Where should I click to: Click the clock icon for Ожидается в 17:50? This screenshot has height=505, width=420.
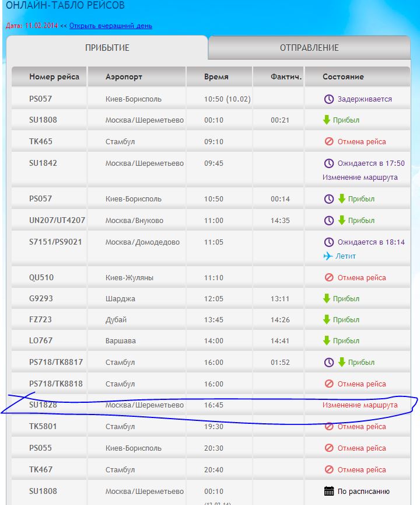(328, 163)
